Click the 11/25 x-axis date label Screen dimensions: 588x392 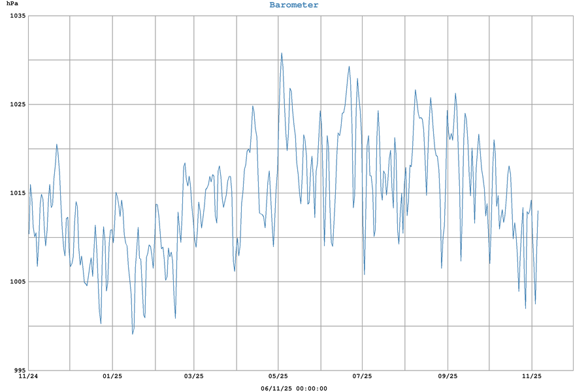click(x=532, y=376)
